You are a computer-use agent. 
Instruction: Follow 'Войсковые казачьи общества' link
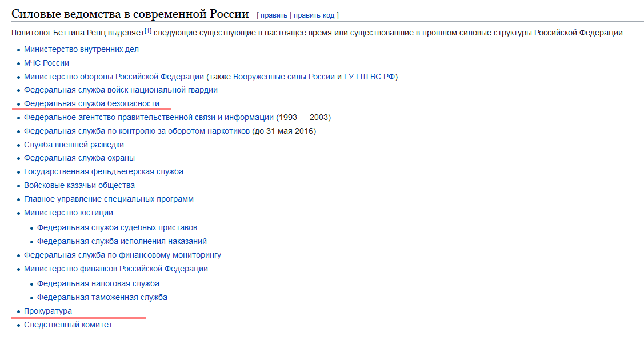click(79, 185)
